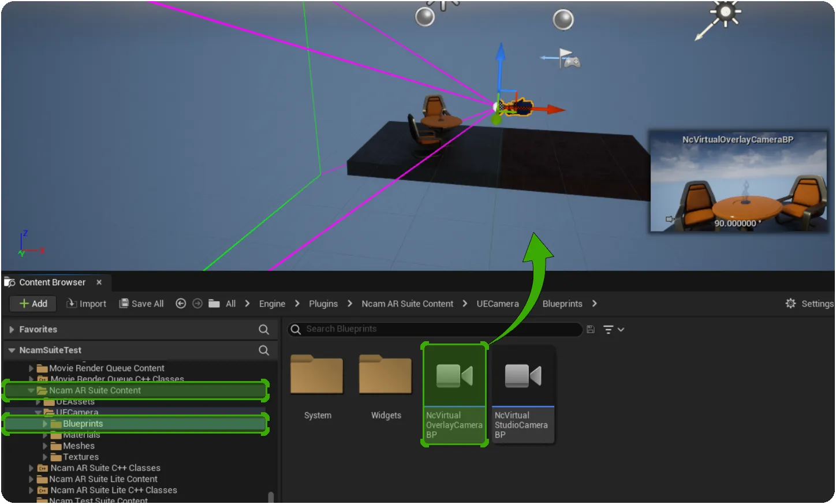
Task: Toggle the pin icon on camera preview
Action: pyautogui.click(x=670, y=219)
